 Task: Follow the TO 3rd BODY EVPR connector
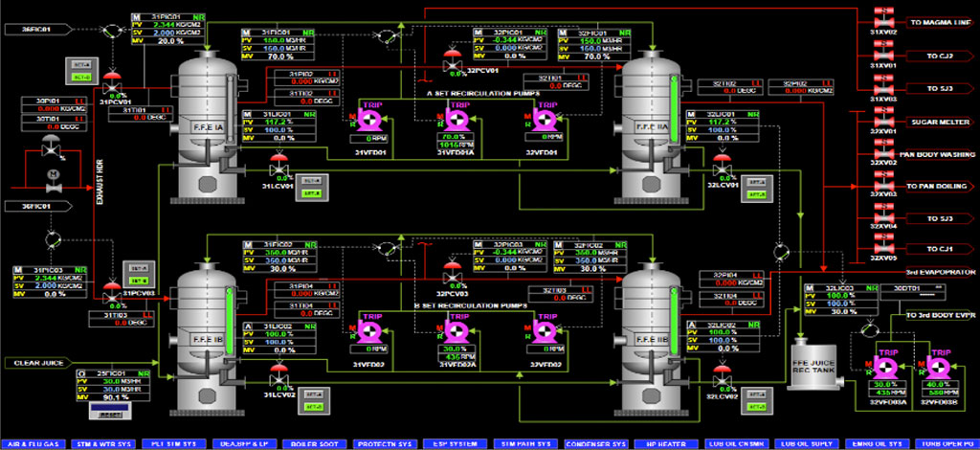click(941, 315)
